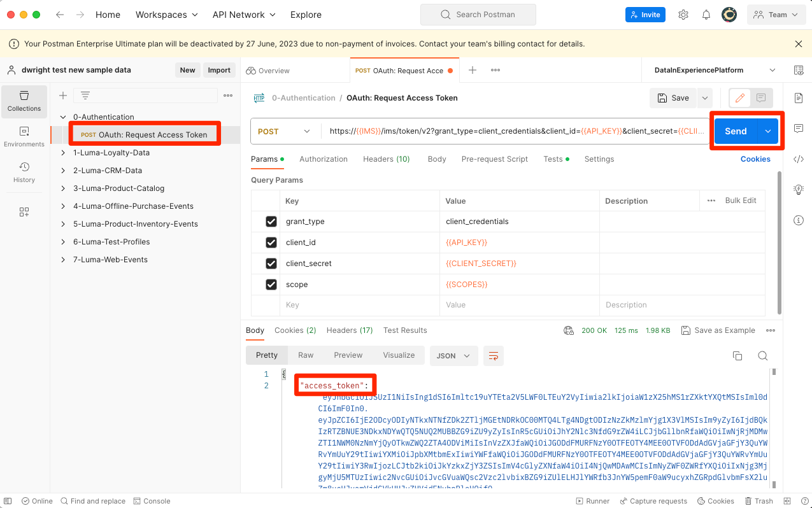Expand the 7-Luma-Web-Events folder
The image size is (812, 508).
(x=63, y=260)
